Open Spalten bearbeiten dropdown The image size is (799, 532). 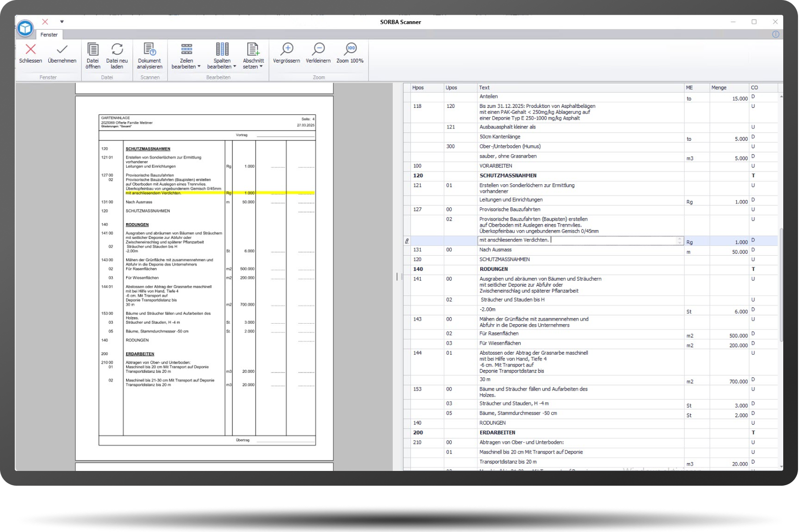222,55
